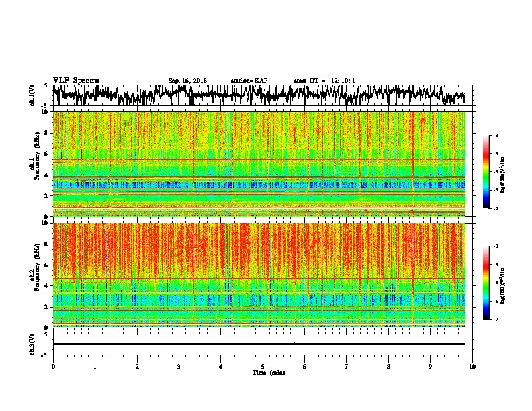The image size is (532, 411).
Task: Click time axis tick label '3'
Action: coord(179,367)
